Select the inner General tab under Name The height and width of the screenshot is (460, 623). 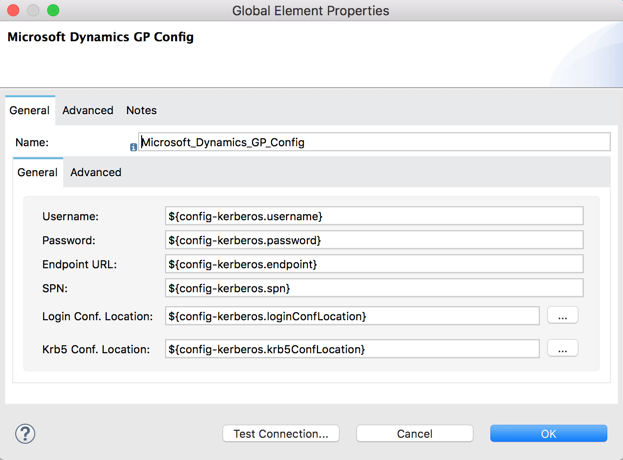point(38,172)
